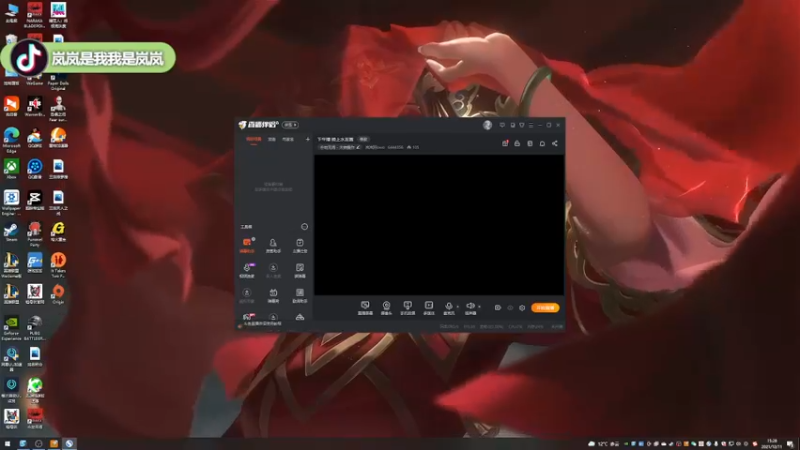Screen dimensions: 800x450
Task: Open the settings gear in the bottom toolbar
Action: coord(522,308)
